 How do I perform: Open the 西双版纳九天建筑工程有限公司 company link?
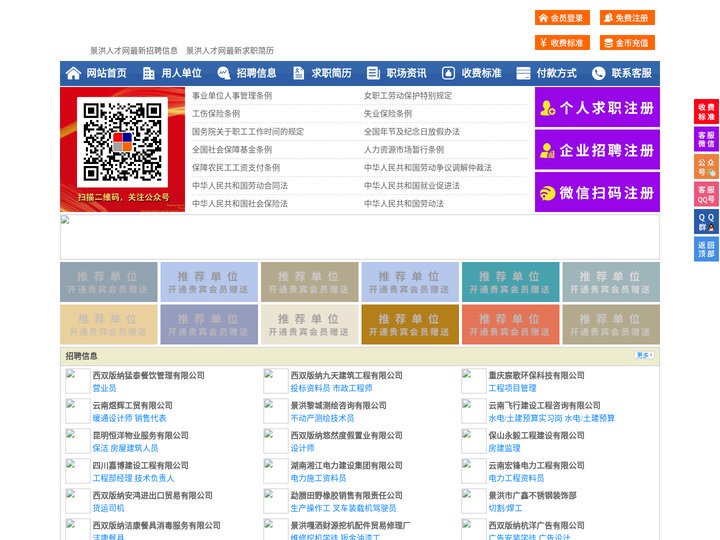click(346, 375)
